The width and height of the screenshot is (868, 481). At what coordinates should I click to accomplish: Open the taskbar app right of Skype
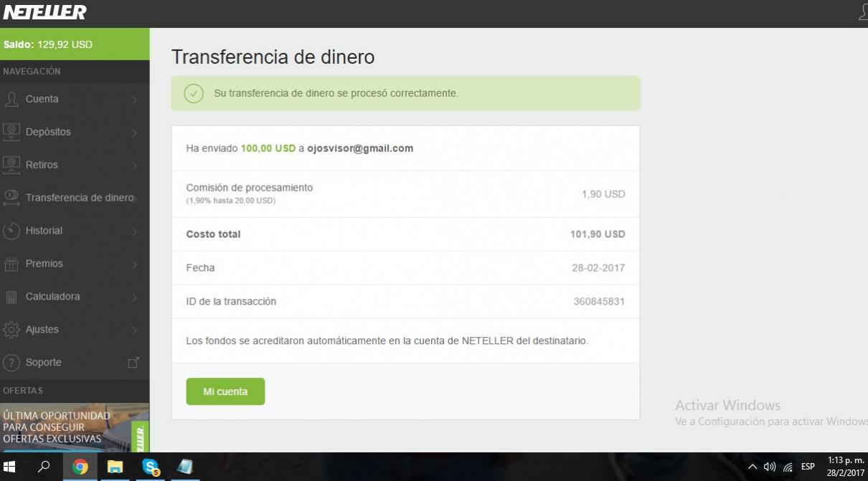(x=185, y=467)
